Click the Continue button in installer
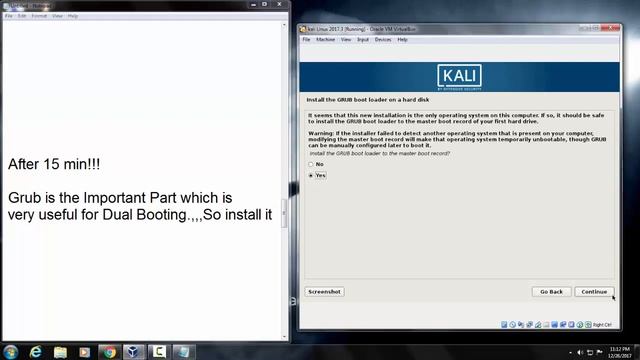The width and height of the screenshot is (640, 360). pos(594,292)
